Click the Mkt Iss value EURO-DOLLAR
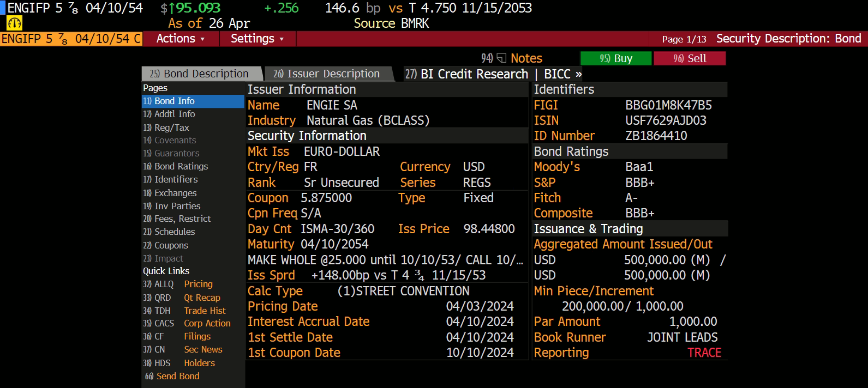Screen dimensions: 868x388 point(342,151)
